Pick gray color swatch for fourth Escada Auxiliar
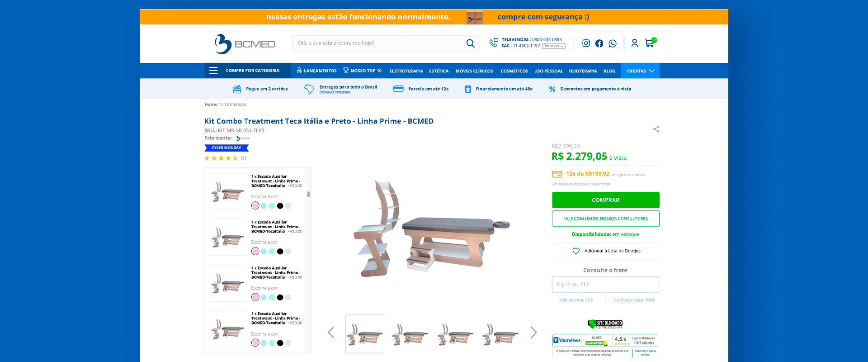 click(x=288, y=343)
